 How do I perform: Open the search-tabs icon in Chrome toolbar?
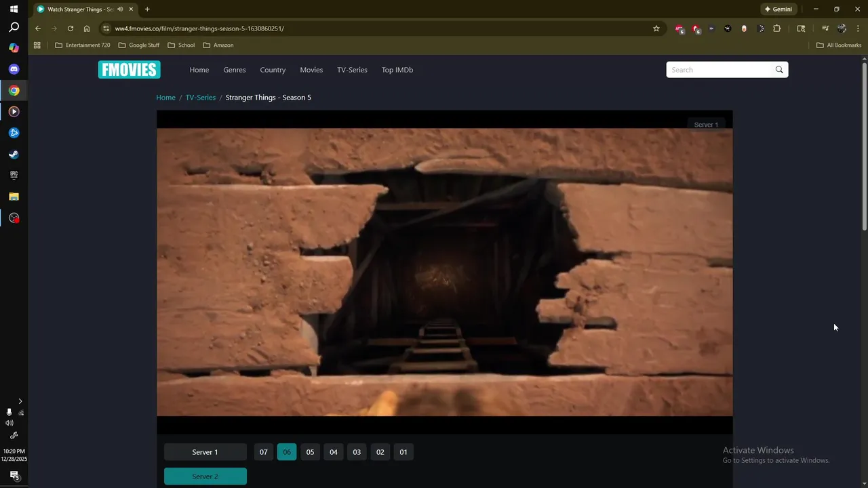[801, 28]
